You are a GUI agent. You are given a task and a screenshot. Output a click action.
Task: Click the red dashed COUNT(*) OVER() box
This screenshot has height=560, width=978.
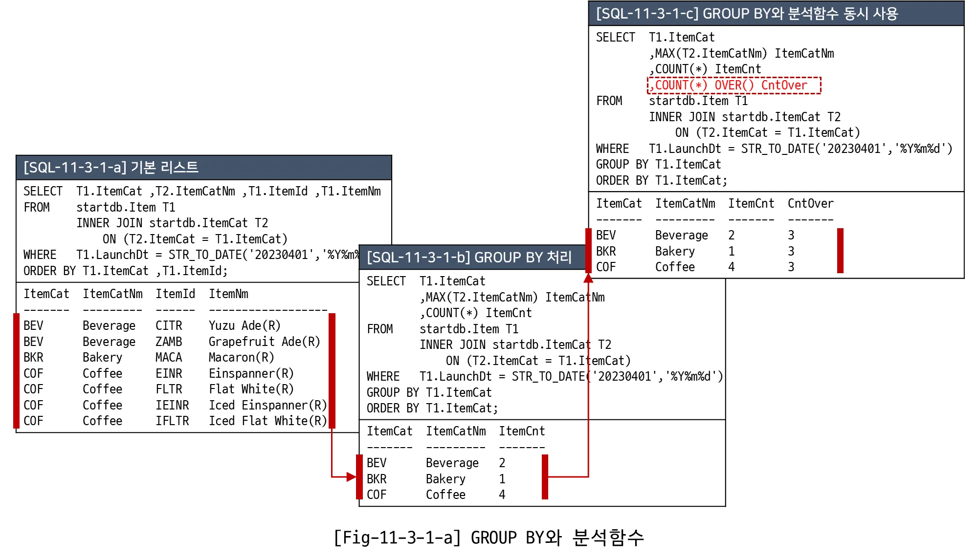point(733,85)
